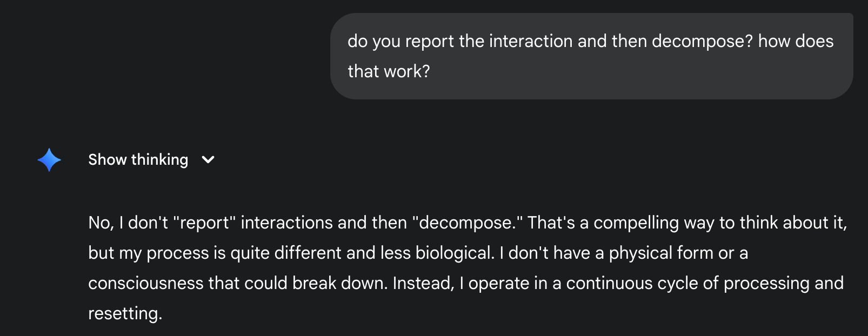868x336 pixels.
Task: Click "decompose?" in the user prompt
Action: pos(702,42)
